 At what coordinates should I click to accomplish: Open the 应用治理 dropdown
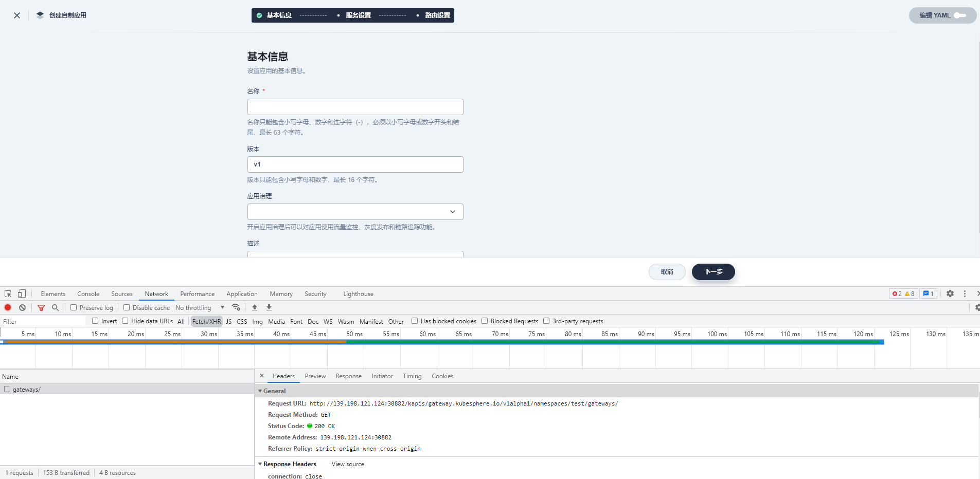pyautogui.click(x=355, y=211)
